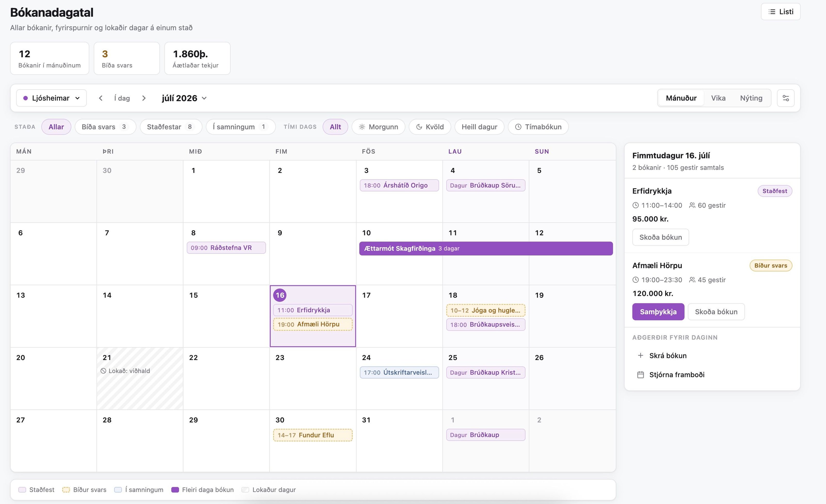The image size is (826, 504).
Task: Go to next month with right chevron
Action: (144, 98)
